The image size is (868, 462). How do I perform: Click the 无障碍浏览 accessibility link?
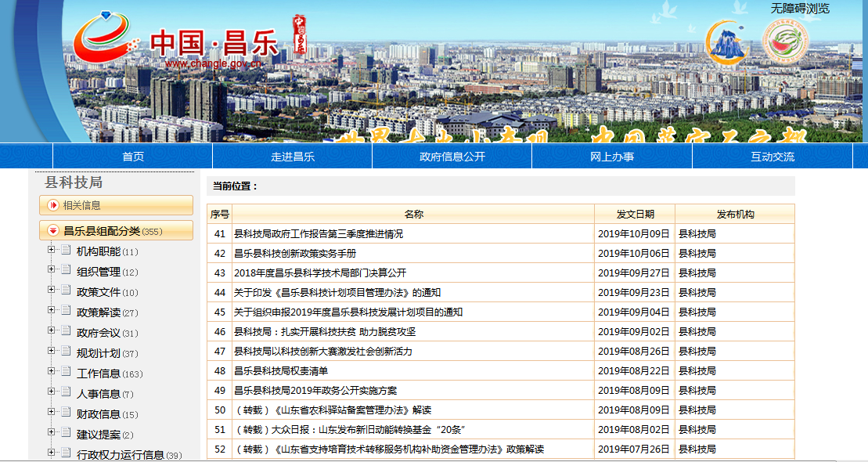(x=800, y=9)
